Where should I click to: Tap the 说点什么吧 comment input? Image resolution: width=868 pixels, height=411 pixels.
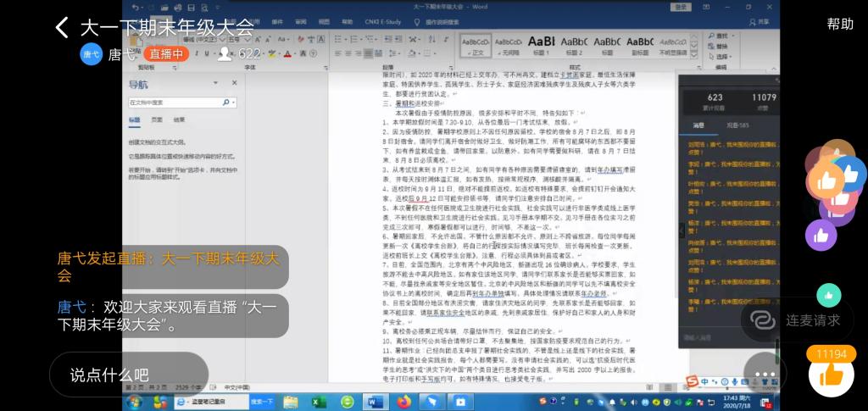129,375
